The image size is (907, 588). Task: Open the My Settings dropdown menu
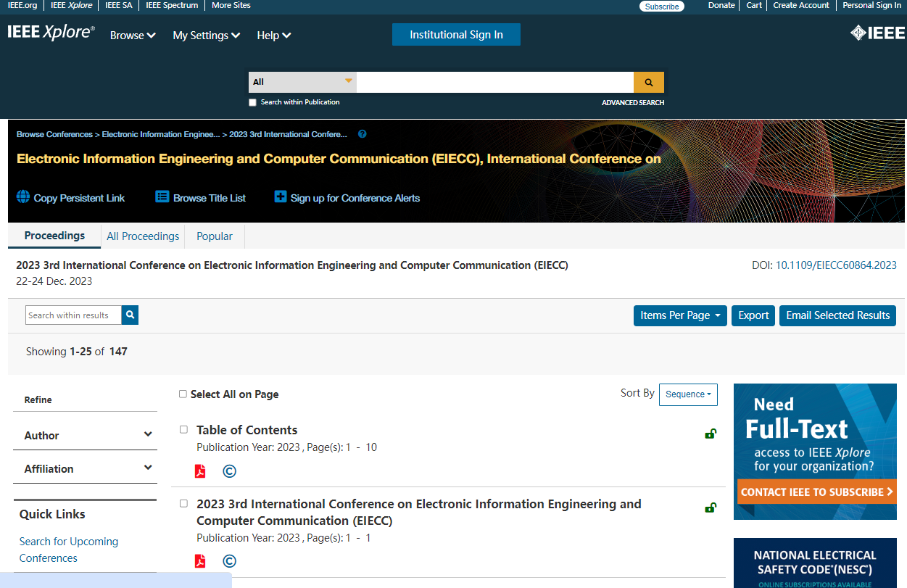click(x=207, y=35)
